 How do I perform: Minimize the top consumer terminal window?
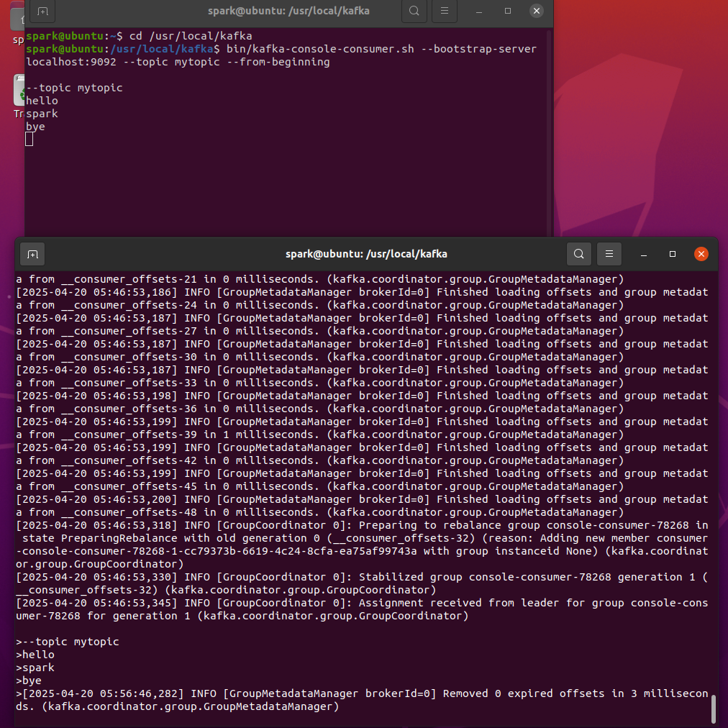click(x=479, y=12)
